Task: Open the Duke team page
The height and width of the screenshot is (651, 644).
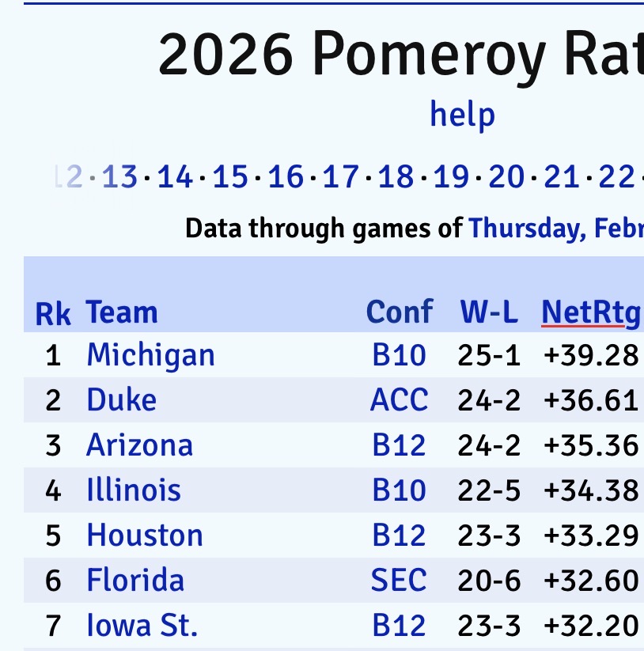Action: point(121,399)
